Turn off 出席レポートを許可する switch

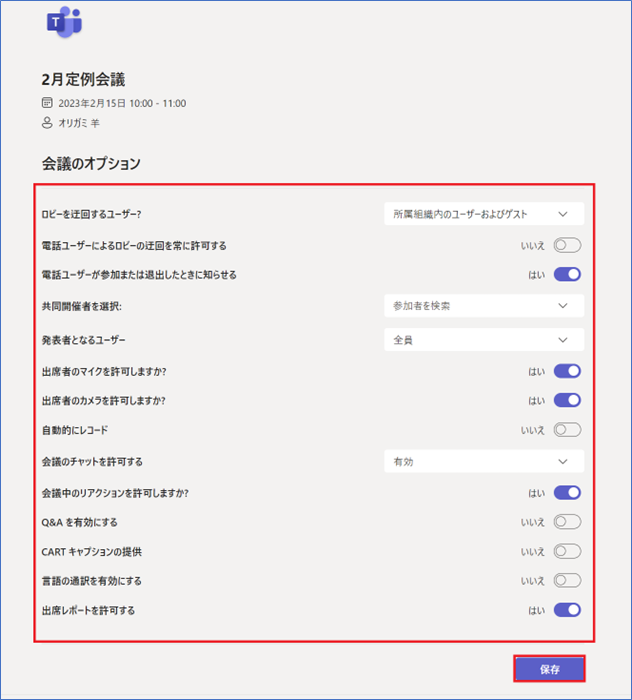point(566,610)
